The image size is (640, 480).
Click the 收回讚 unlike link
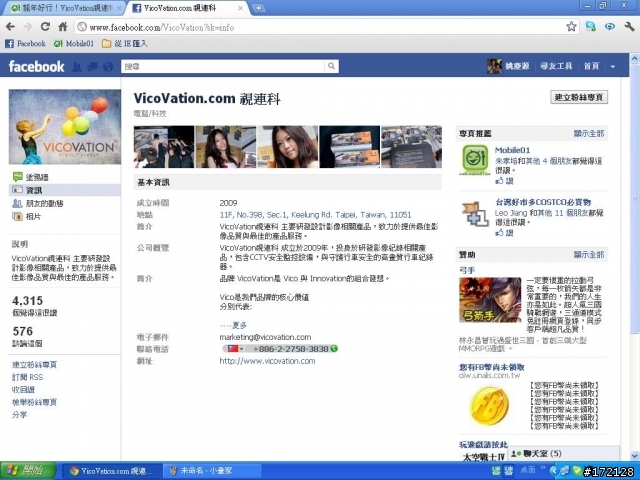[23, 389]
